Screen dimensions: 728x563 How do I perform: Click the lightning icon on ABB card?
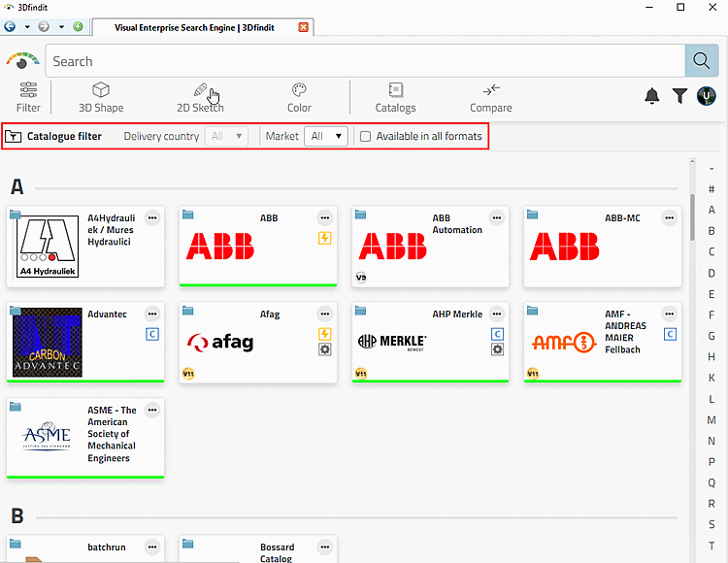click(324, 238)
